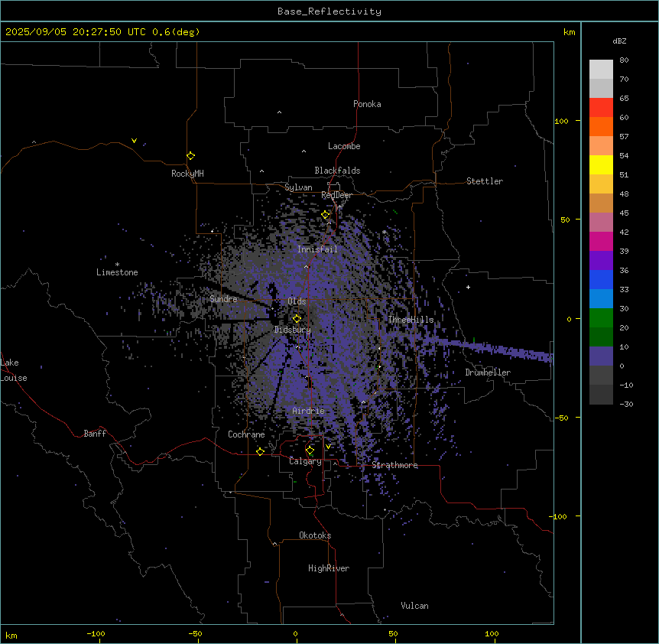The height and width of the screenshot is (644, 659).
Task: Click the -30 value on dBZ scale
Action: (x=626, y=405)
